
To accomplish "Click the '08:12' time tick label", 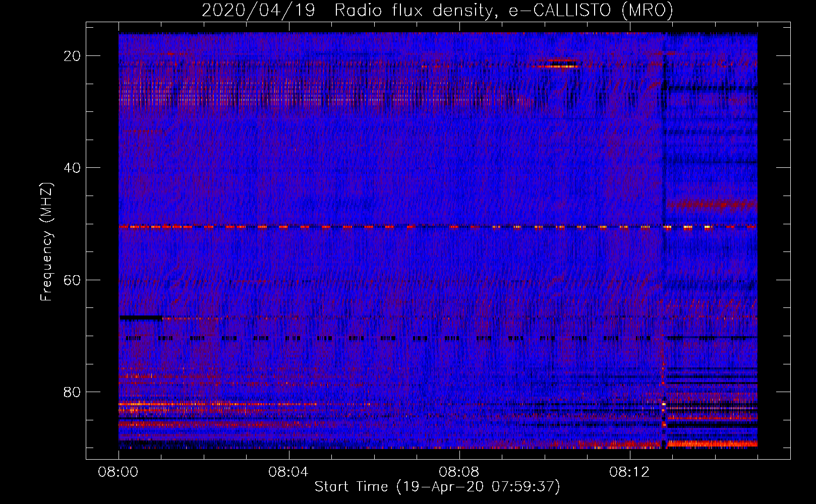I will [629, 472].
